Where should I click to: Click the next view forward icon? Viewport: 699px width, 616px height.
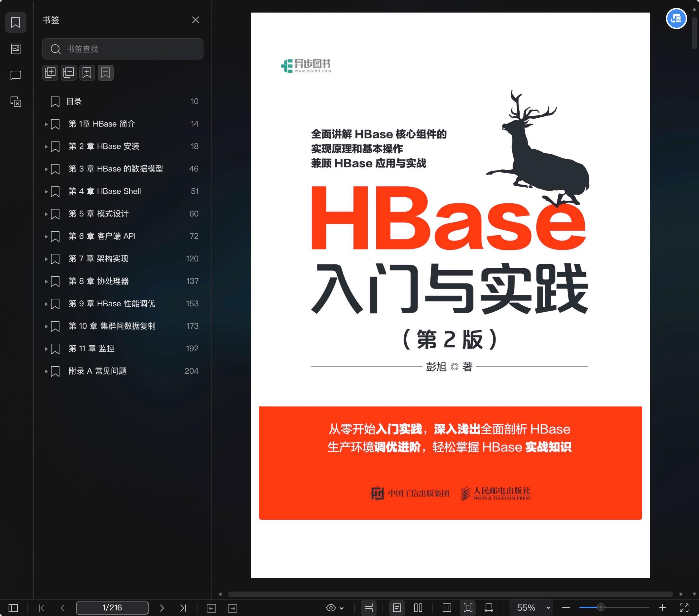[233, 608]
